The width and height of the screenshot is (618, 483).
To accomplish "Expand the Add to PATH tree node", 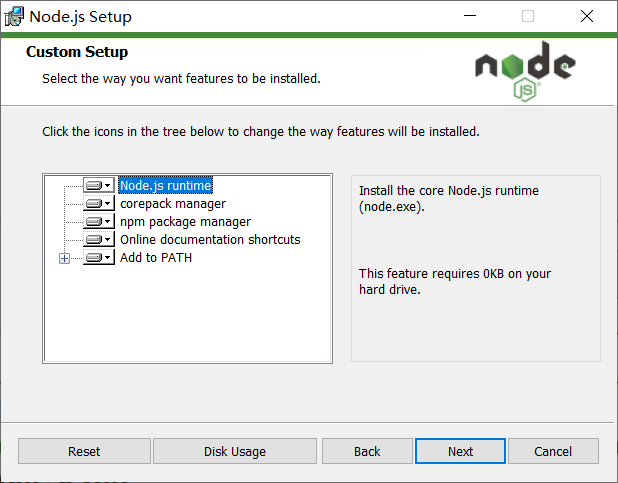I will point(65,258).
